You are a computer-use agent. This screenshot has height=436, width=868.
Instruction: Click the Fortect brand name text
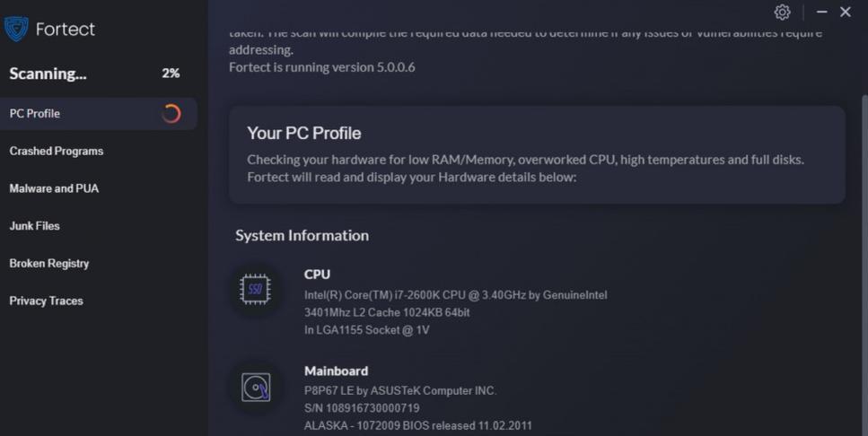point(66,30)
